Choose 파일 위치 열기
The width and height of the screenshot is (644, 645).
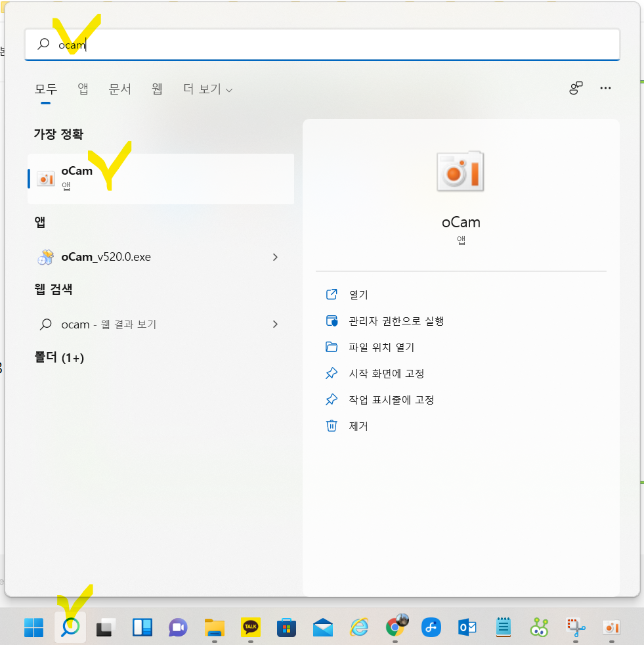pos(381,347)
